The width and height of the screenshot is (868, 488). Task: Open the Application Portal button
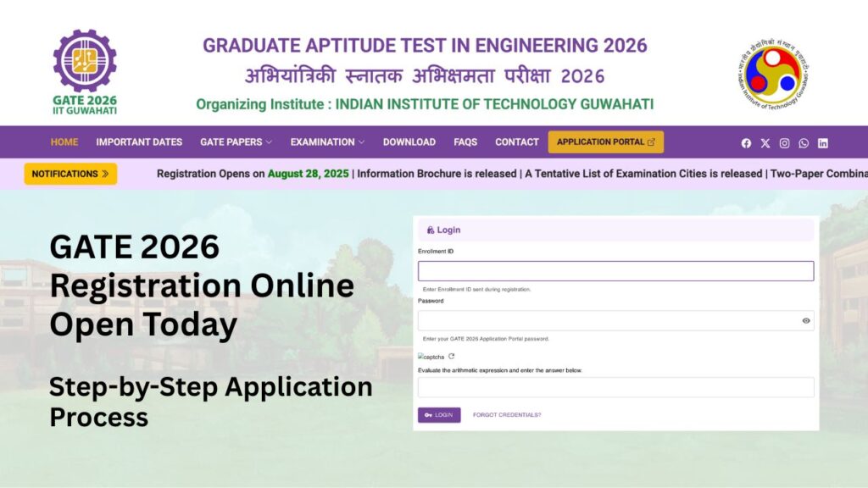click(605, 142)
